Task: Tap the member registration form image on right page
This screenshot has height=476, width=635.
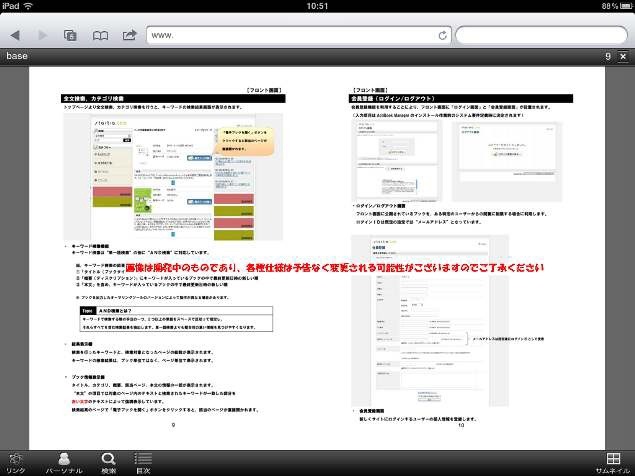Action: click(x=430, y=320)
